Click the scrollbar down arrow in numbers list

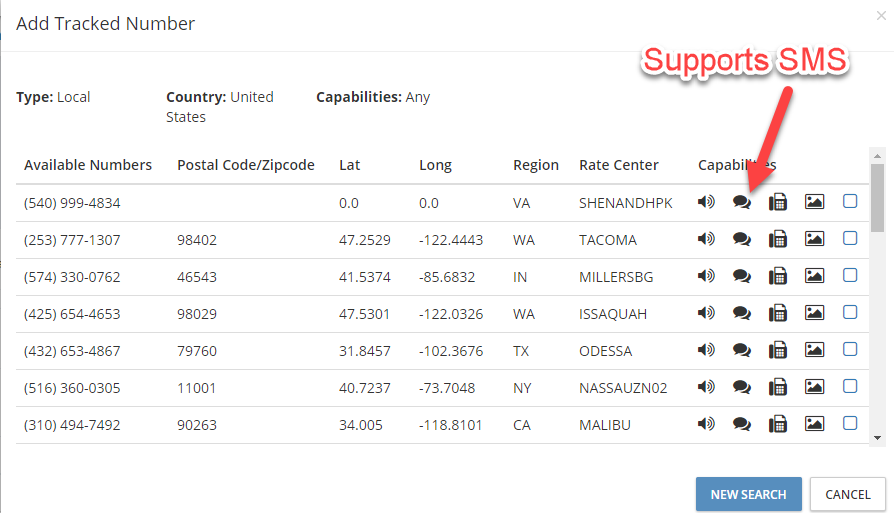(x=877, y=438)
